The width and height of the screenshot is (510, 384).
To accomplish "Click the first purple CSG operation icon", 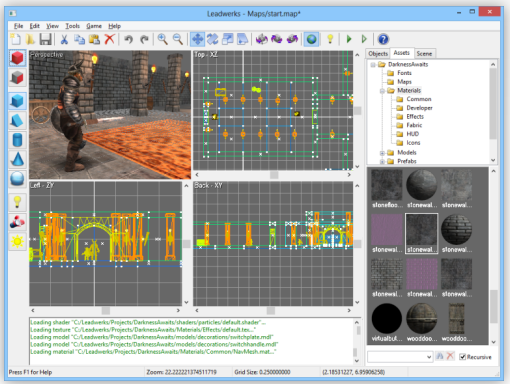I will tap(262, 39).
